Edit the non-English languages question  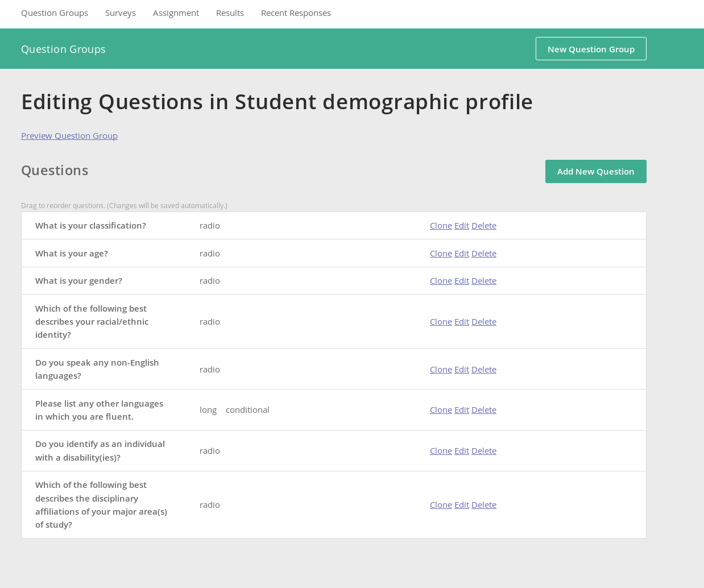point(462,369)
